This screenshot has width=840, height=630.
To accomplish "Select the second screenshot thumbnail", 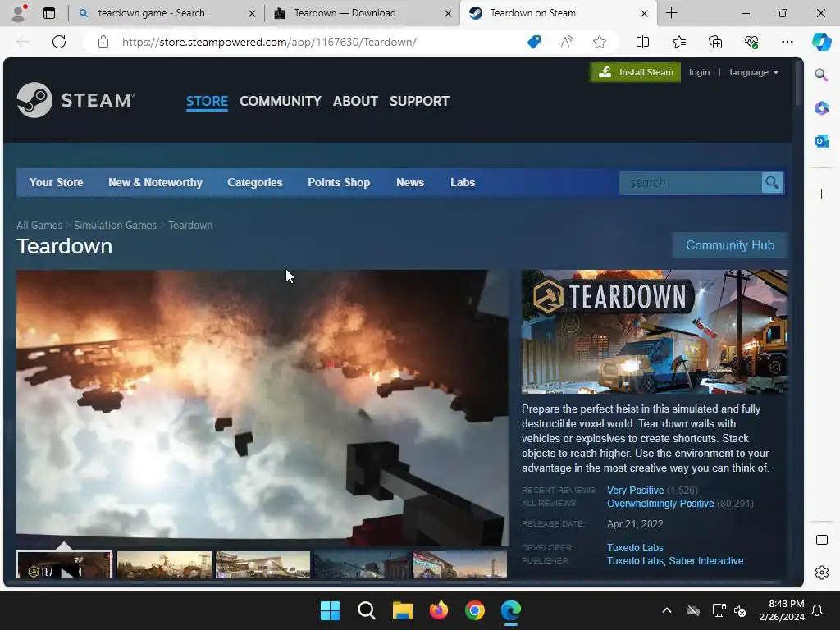I will pyautogui.click(x=164, y=564).
